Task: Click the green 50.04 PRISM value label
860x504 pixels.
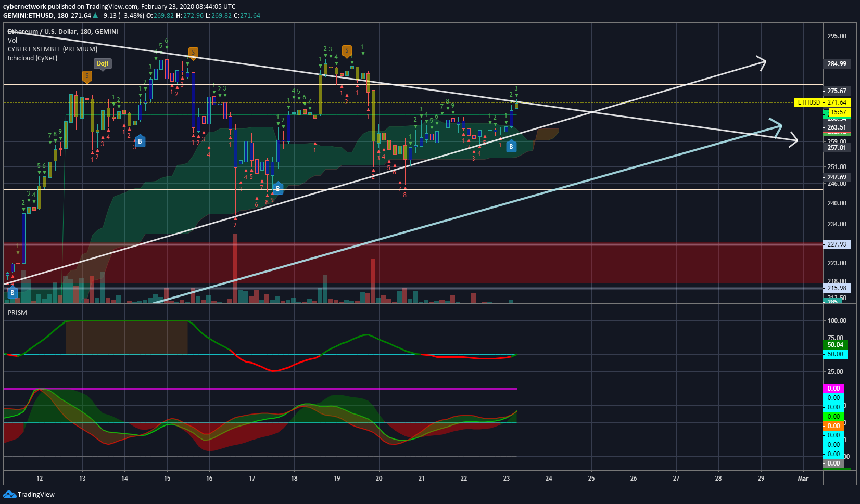Action: click(836, 345)
